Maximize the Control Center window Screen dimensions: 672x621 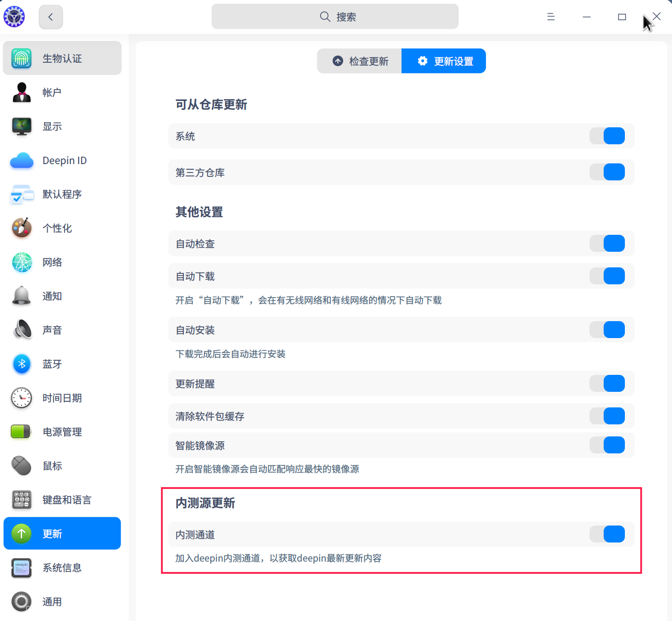(x=622, y=17)
